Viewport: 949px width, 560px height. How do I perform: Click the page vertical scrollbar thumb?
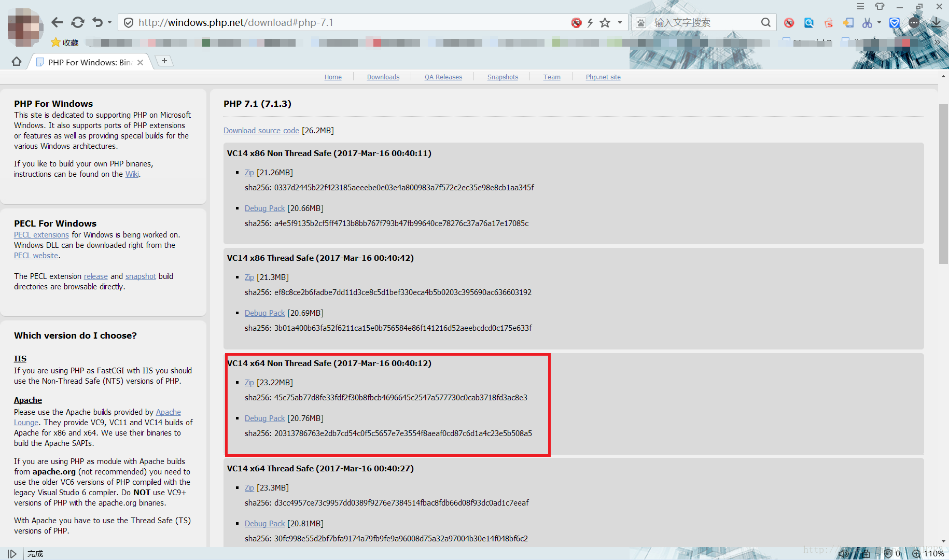943,184
